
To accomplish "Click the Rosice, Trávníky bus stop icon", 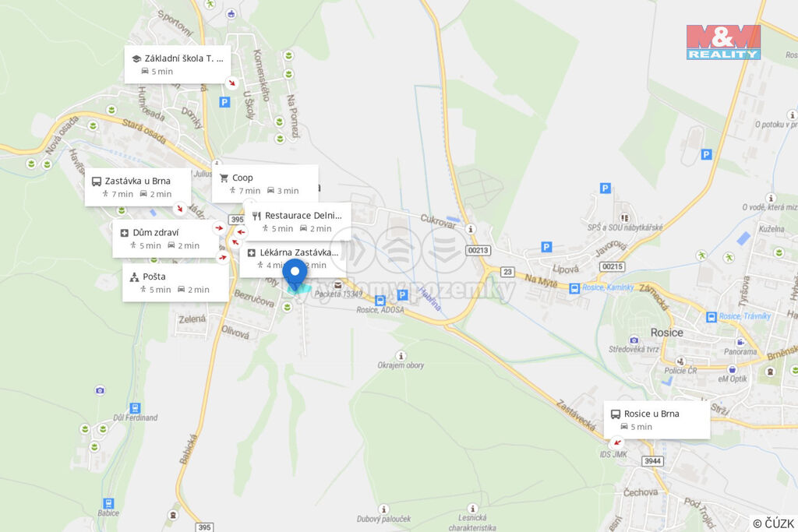I will click(x=711, y=317).
